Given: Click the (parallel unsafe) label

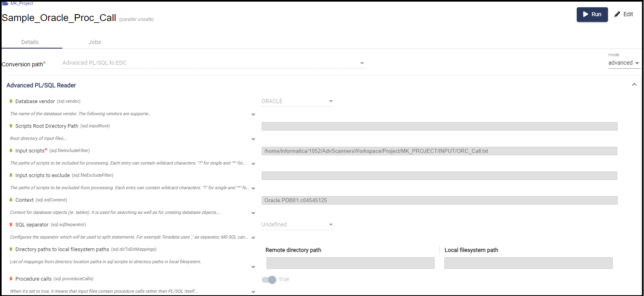Looking at the screenshot, I should [x=136, y=19].
